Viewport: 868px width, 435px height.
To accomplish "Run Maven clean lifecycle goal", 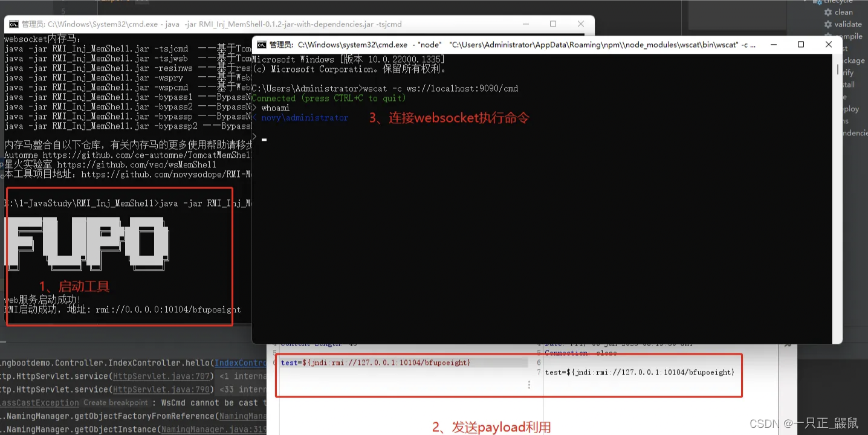I will tap(843, 12).
